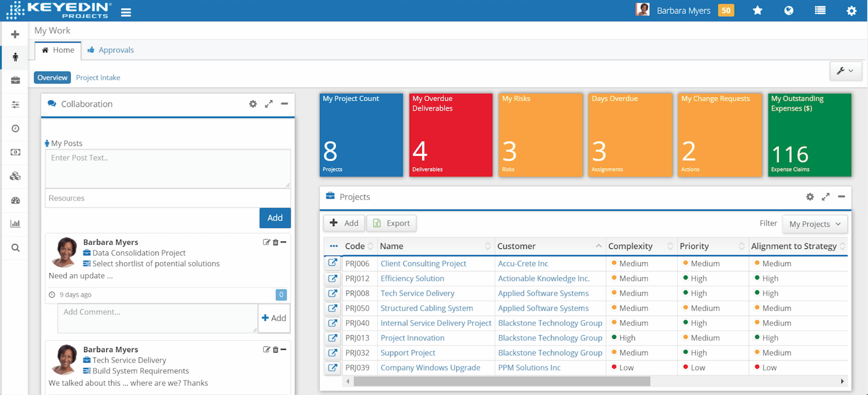Open the Tech Service Delivery project link
Screen dimensions: 868x395
417,293
